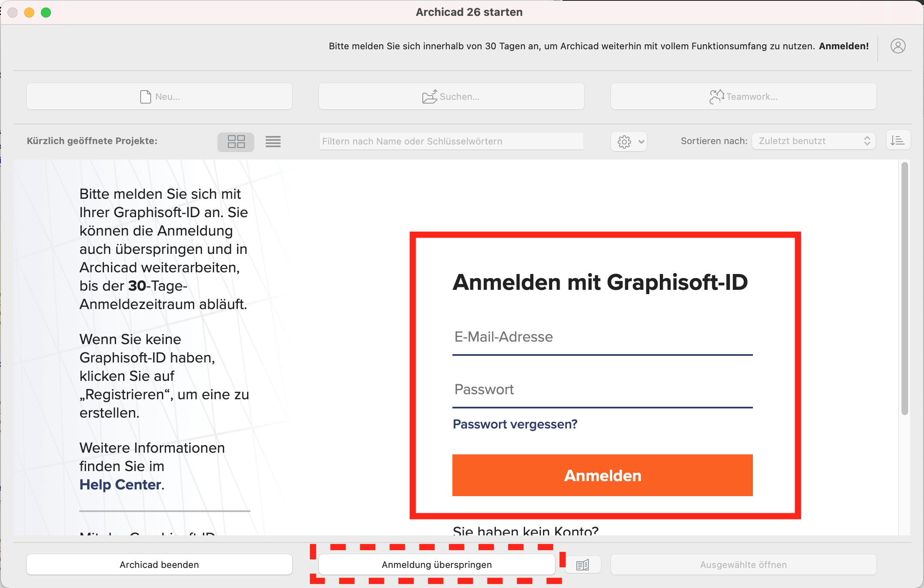The height and width of the screenshot is (588, 924).
Task: Click Ausgewählte öffnen button
Action: [x=743, y=565]
